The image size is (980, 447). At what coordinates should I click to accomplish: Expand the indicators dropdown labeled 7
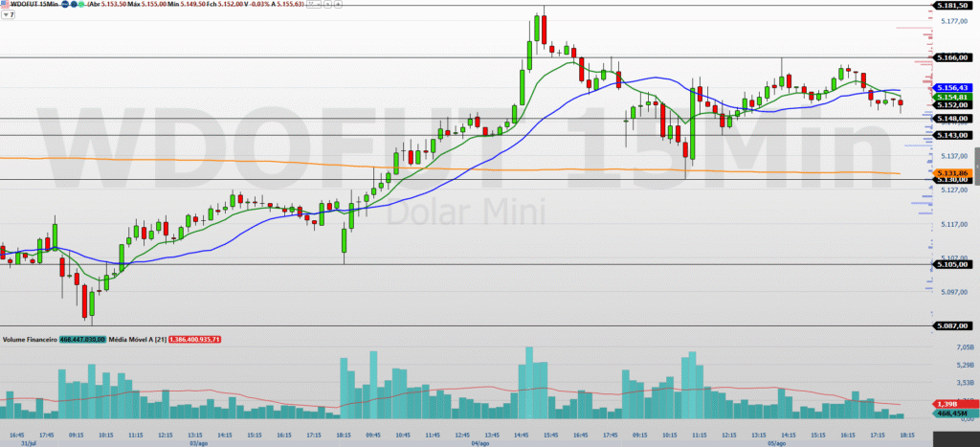click(x=8, y=14)
